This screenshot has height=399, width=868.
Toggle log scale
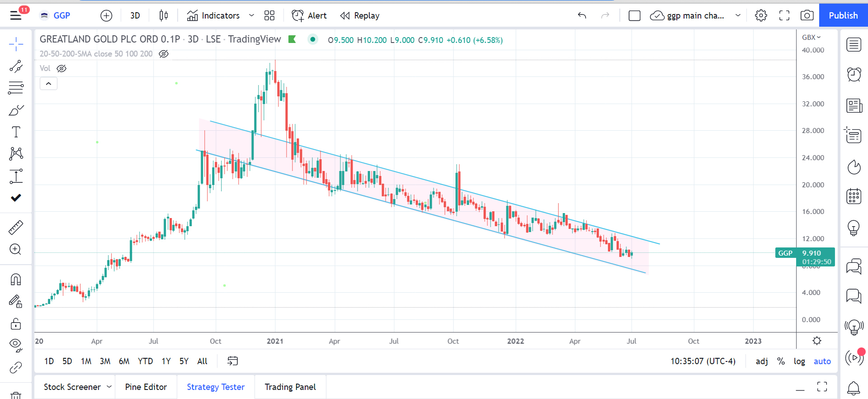[x=799, y=361]
